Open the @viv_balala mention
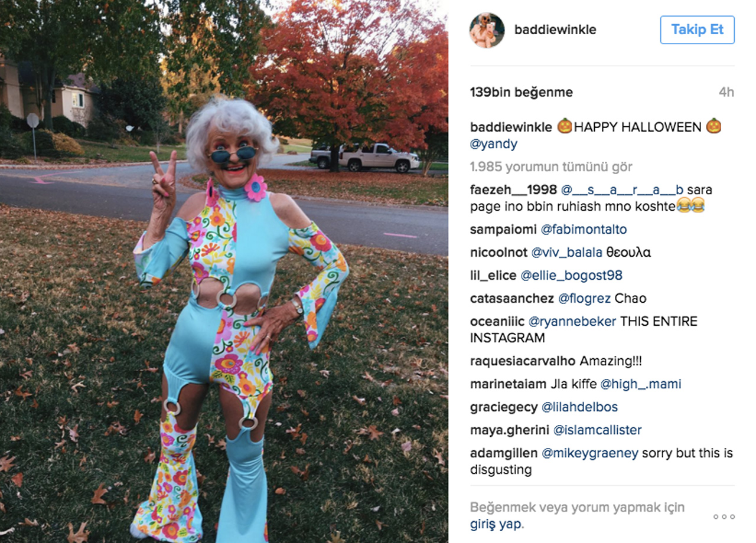Viewport: 756px width, 543px height. coord(566,253)
